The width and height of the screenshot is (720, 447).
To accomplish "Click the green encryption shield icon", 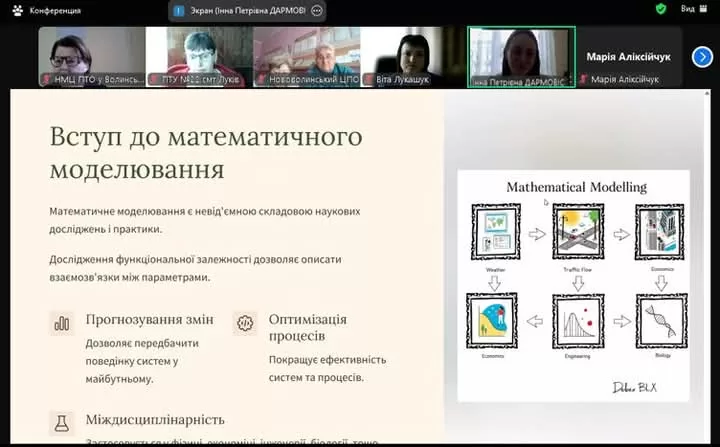I will click(x=661, y=9).
